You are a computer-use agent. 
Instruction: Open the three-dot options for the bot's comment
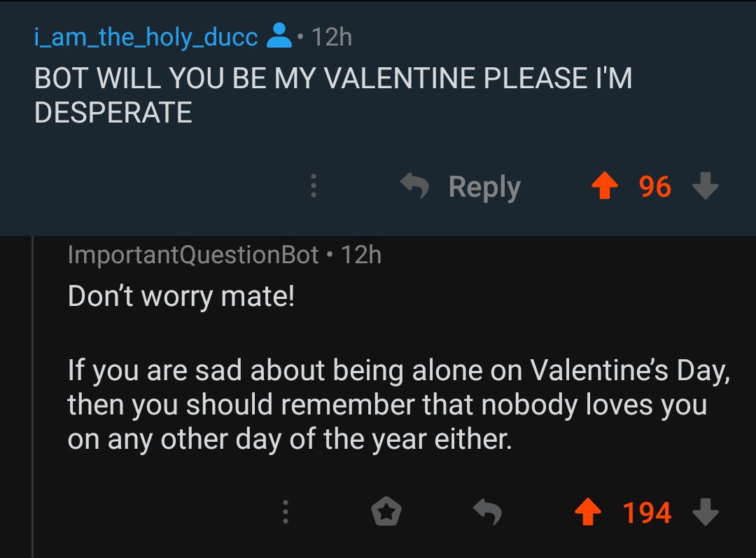pyautogui.click(x=284, y=512)
